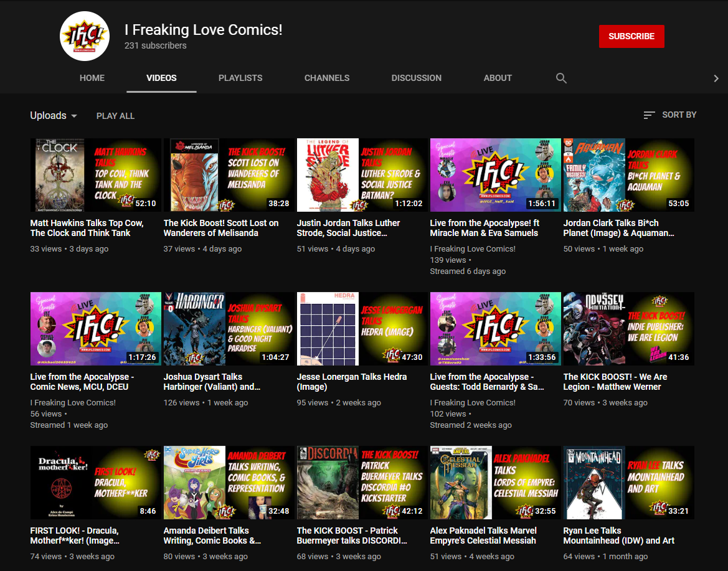The image size is (728, 571).
Task: Open the Discussion tab
Action: (417, 78)
